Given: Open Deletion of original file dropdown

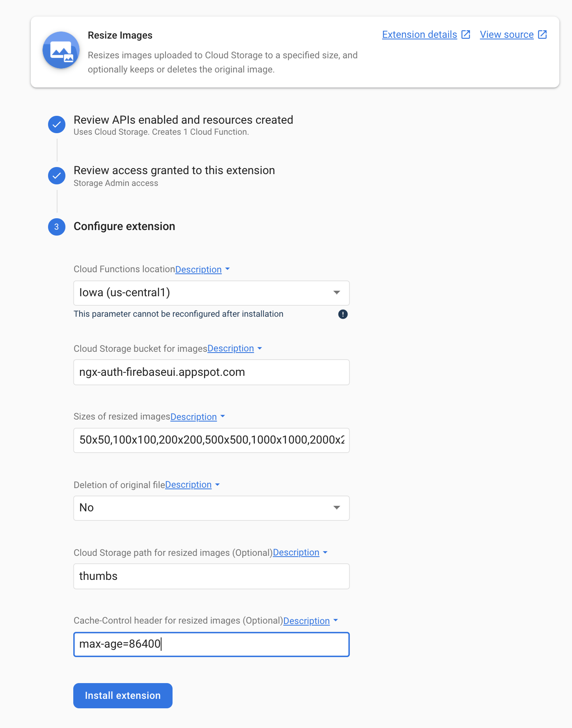Looking at the screenshot, I should tap(212, 508).
